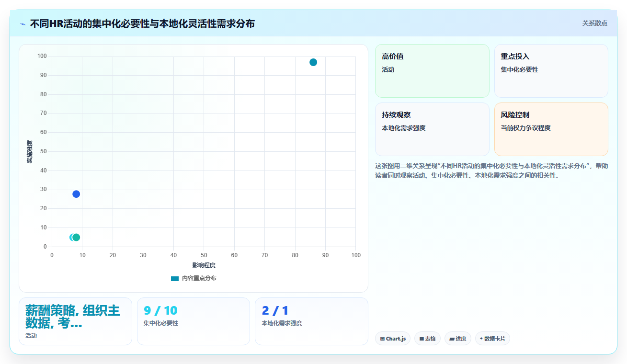
Task: Click the 9 / 10 value
Action: coord(160,310)
